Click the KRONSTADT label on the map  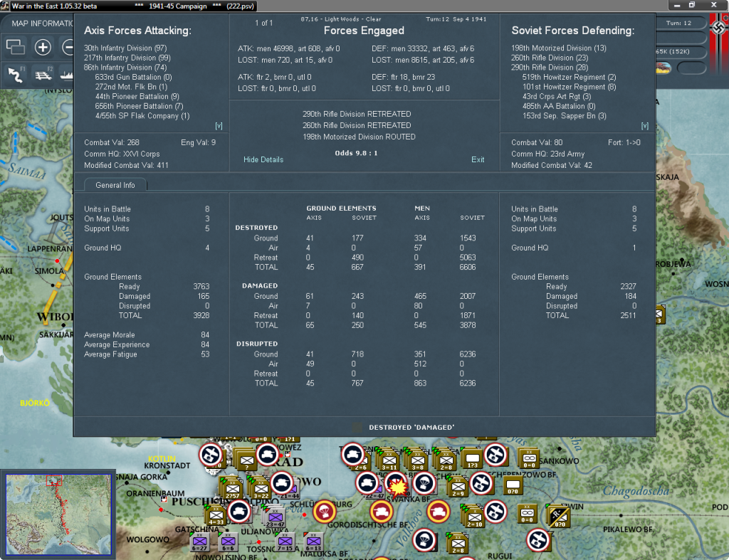167,465
